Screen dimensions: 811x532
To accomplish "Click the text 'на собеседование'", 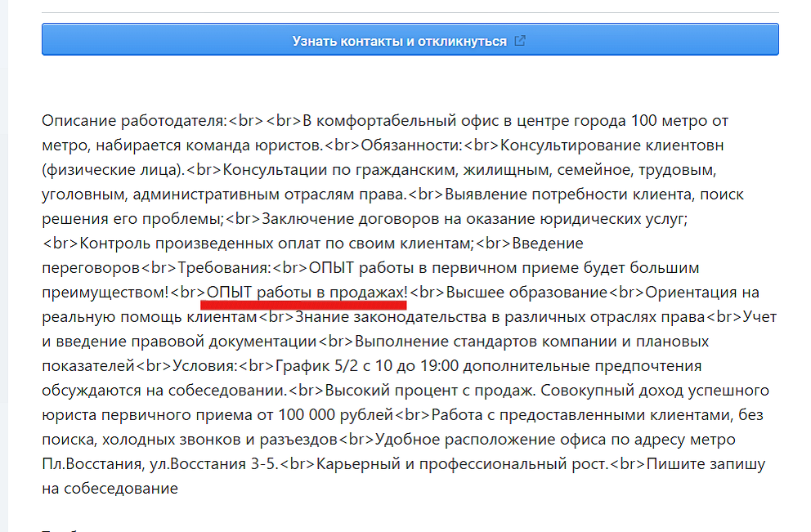I will pos(110,488).
